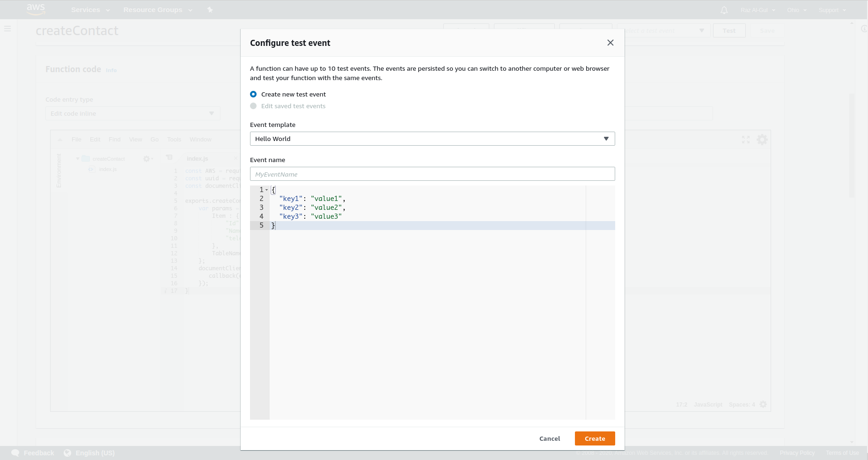Click the createContact folder gear icon

(x=147, y=159)
